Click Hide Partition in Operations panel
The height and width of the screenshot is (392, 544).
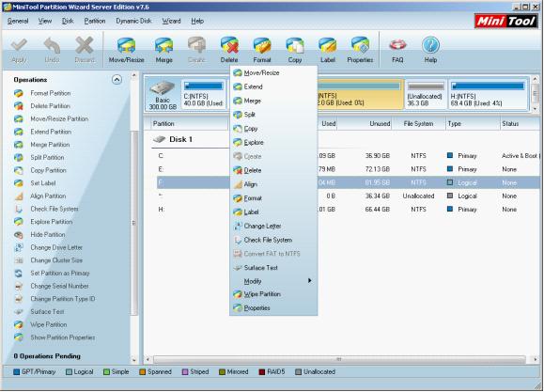point(48,234)
